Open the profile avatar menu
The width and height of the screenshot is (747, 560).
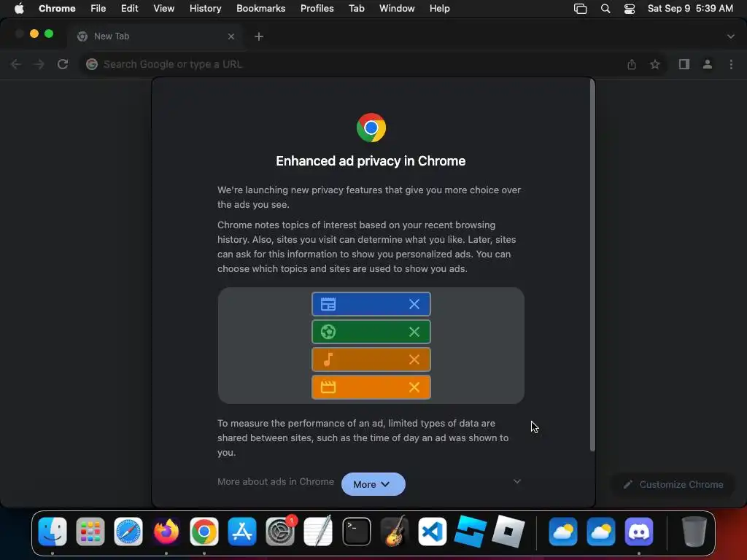(x=708, y=64)
